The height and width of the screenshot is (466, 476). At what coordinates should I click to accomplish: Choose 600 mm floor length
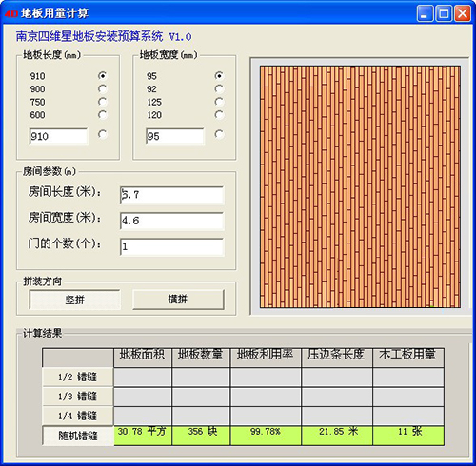click(x=103, y=114)
